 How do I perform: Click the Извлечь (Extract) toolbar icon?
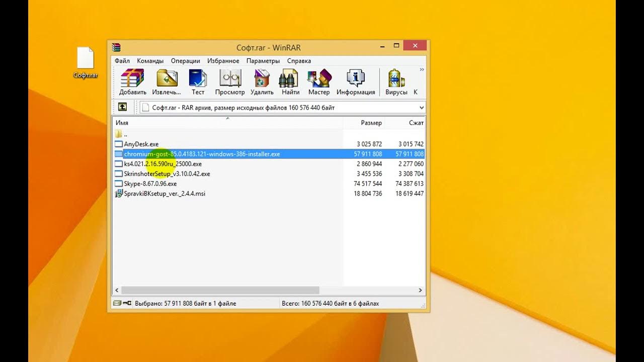(167, 82)
